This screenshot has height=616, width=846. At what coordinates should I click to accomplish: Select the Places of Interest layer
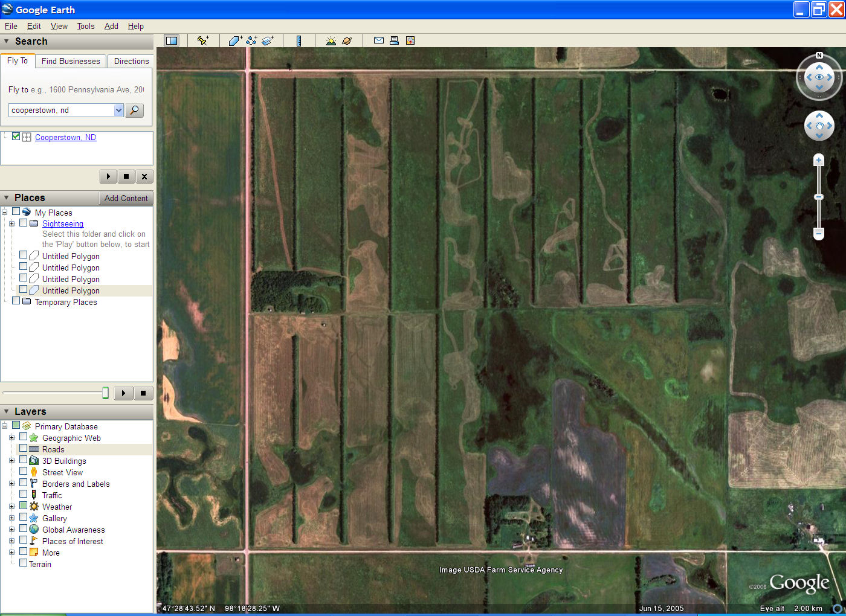point(73,541)
